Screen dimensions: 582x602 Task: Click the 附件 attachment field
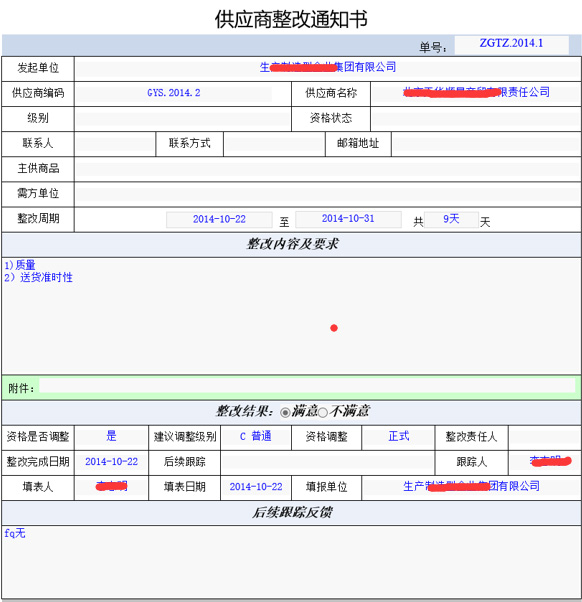[x=307, y=386]
